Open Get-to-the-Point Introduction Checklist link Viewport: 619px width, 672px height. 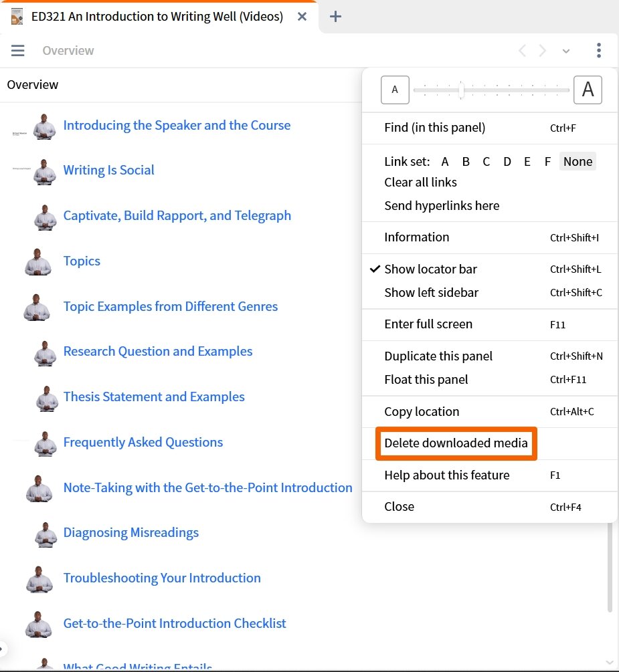[175, 624]
